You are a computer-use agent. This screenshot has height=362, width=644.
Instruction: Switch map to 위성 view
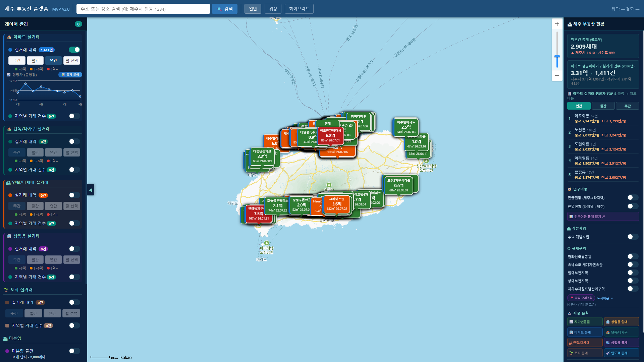273,9
